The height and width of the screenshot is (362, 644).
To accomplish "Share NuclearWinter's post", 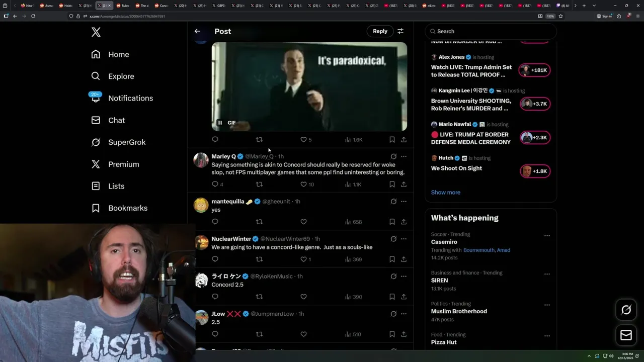I will pyautogui.click(x=404, y=259).
